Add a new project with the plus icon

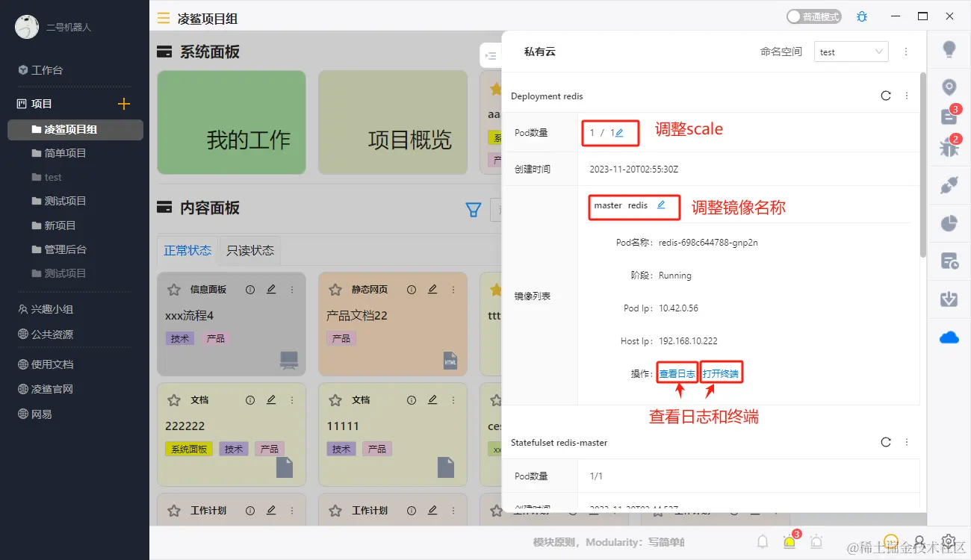click(124, 104)
